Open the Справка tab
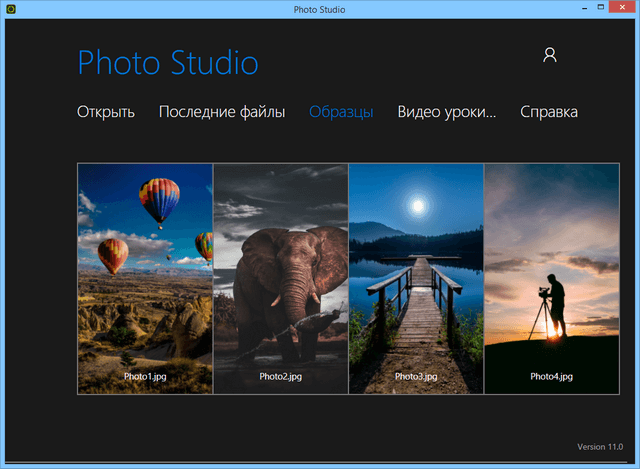This screenshot has width=640, height=469. click(x=549, y=112)
